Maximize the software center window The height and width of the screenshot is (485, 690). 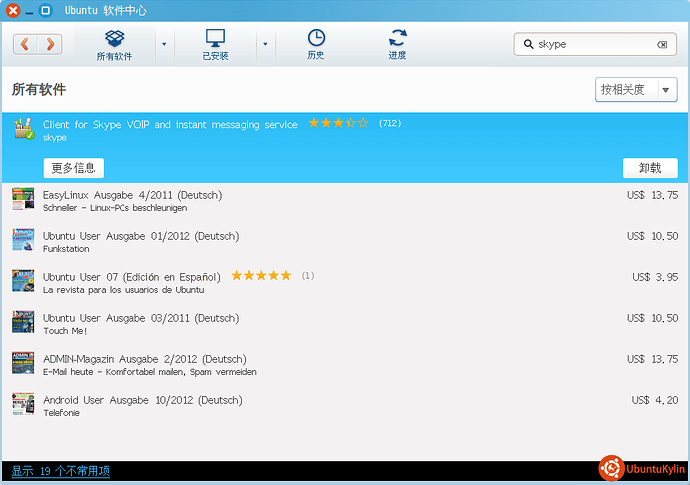[x=45, y=10]
